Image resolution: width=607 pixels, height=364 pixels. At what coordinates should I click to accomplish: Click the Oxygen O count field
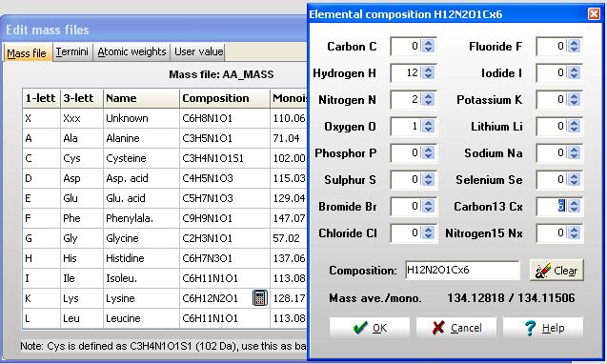tap(406, 127)
